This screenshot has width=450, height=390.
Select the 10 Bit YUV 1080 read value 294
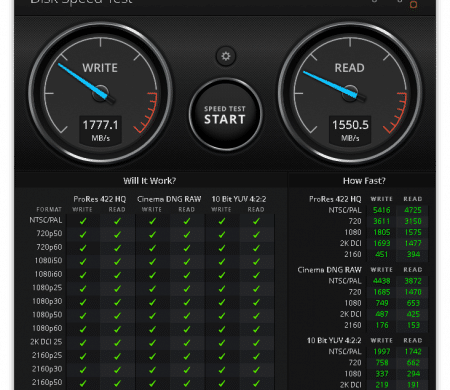click(x=413, y=373)
